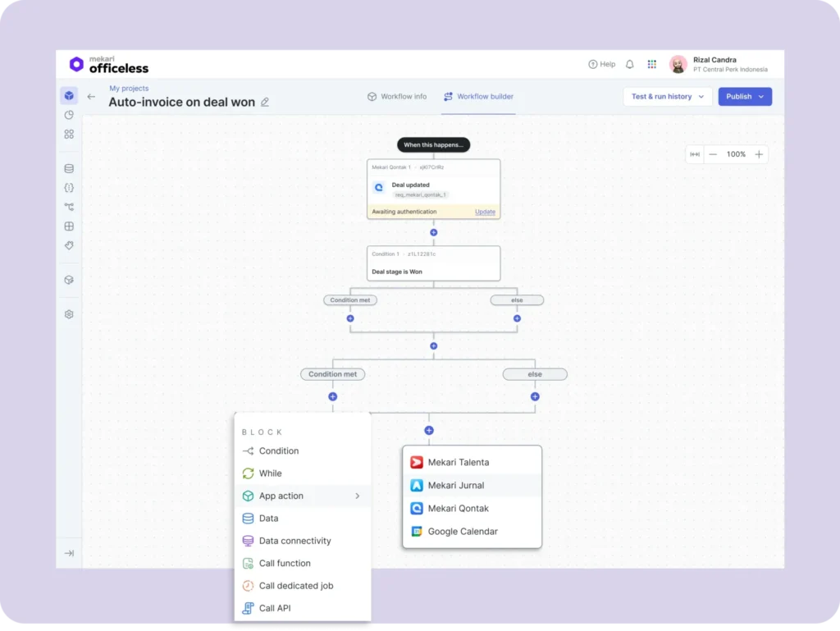Click the notifications bell icon
This screenshot has height=631, width=840.
[629, 63]
